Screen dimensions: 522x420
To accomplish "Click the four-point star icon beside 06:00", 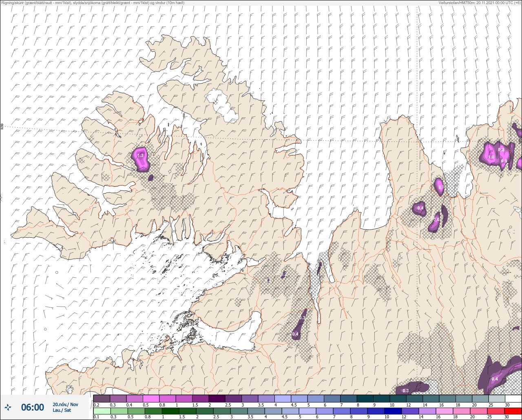I will tap(8, 407).
